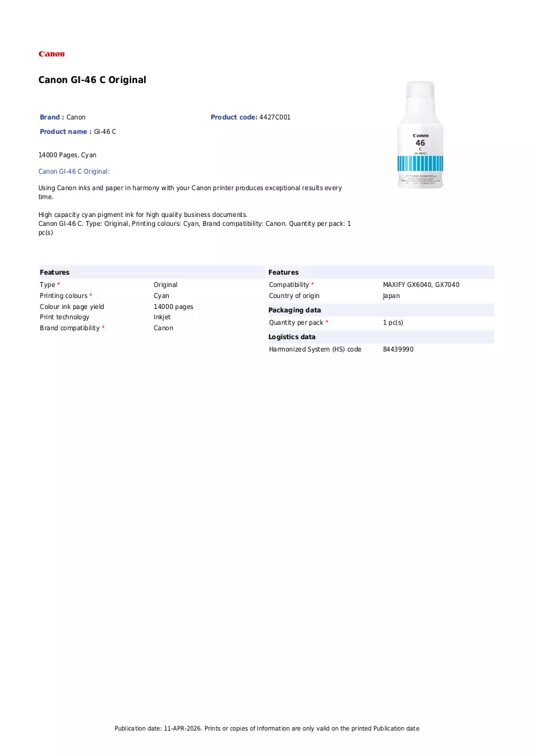Click the Packaging data header
The height and width of the screenshot is (756, 534).
coord(294,310)
